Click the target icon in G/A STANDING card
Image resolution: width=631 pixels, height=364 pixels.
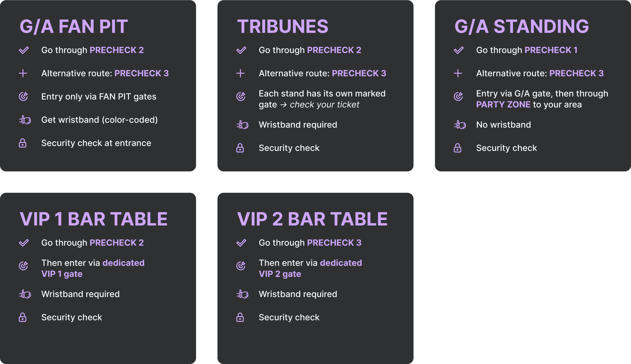(458, 96)
